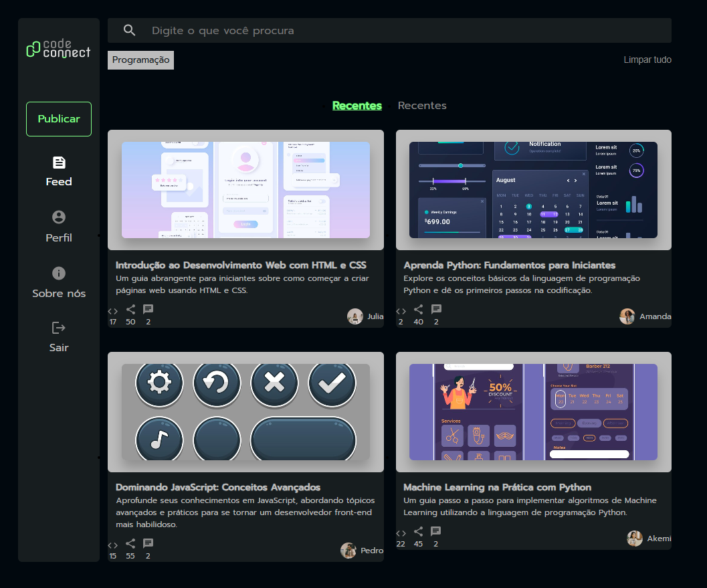Image resolution: width=707 pixels, height=588 pixels.
Task: Open Perfil in the sidebar
Action: coord(59,227)
